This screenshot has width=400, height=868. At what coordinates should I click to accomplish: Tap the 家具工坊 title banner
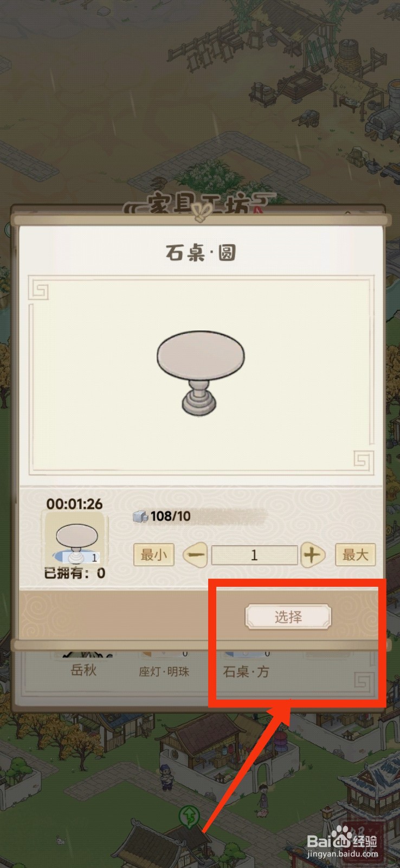point(200,204)
